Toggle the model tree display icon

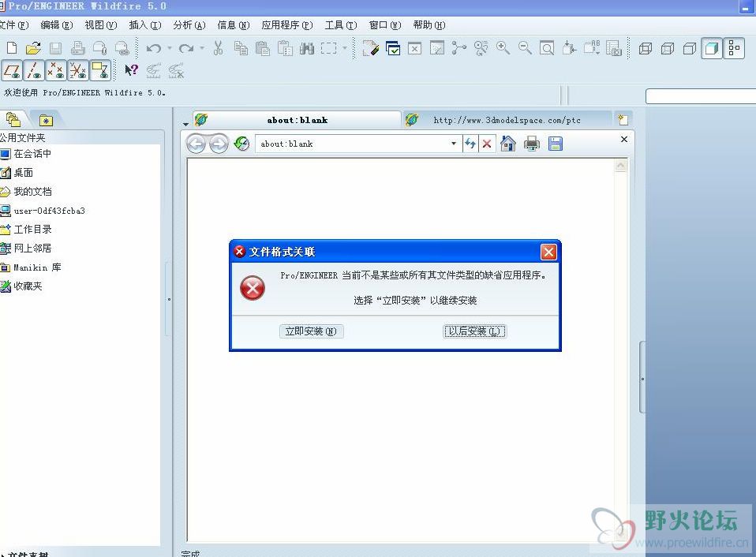click(734, 48)
